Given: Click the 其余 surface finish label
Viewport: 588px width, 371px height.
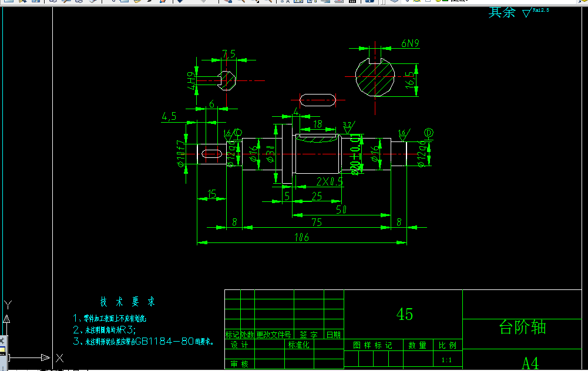Looking at the screenshot, I should click(502, 12).
